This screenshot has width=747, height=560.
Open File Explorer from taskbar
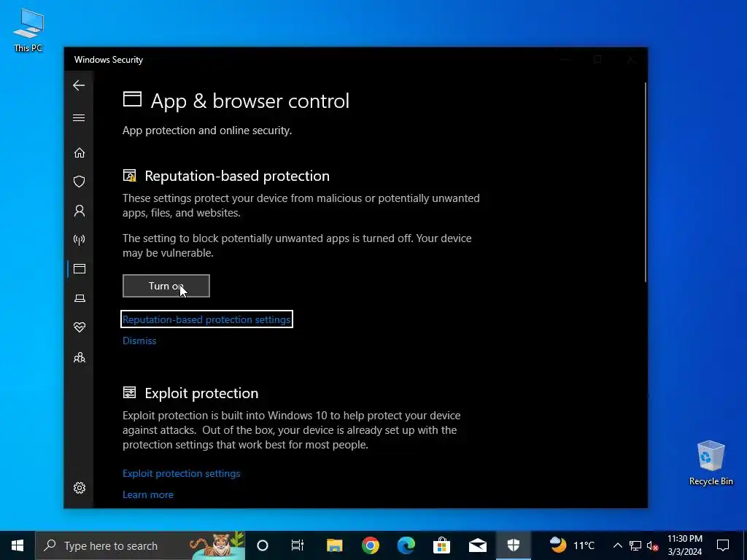click(334, 545)
